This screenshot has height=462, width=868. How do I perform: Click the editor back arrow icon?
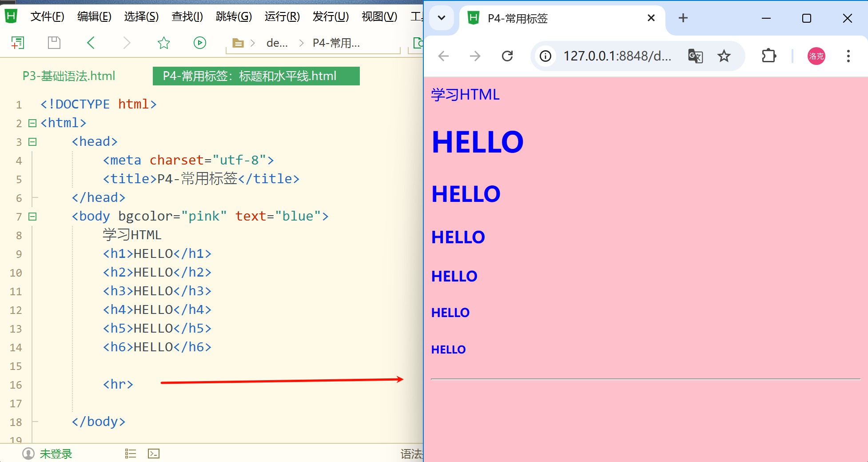[91, 43]
